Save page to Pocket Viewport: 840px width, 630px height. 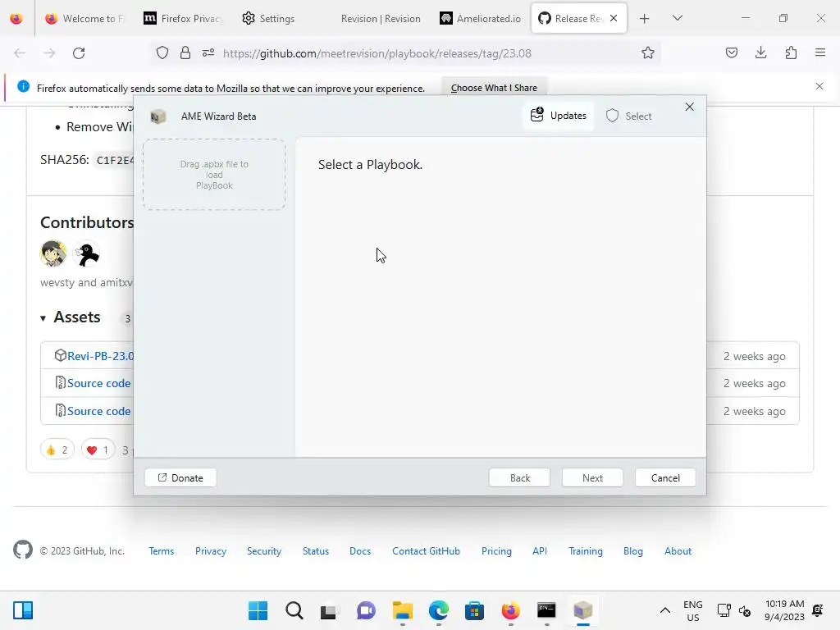point(731,52)
